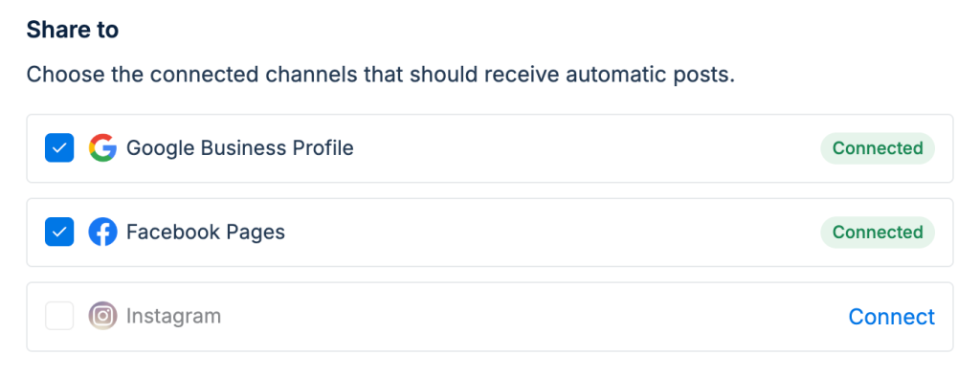The width and height of the screenshot is (980, 378).
Task: Click the Share to heading
Action: (73, 30)
